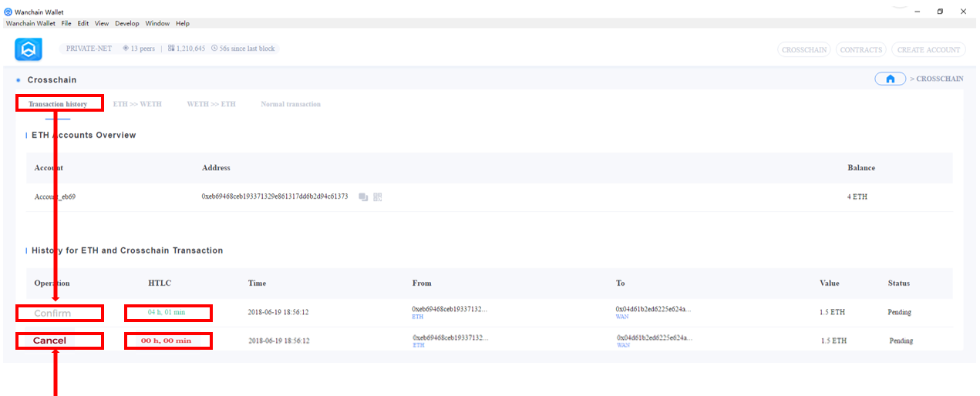Switch to WETH >> ETH tab
This screenshot has height=396, width=980.
[211, 104]
